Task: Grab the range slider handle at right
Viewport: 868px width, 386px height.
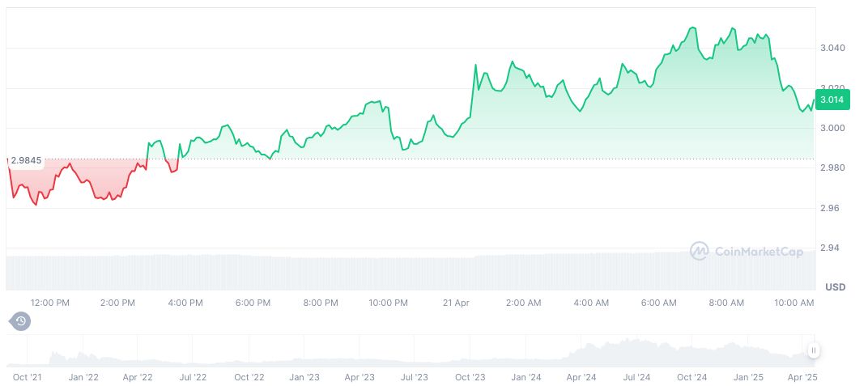Action: pyautogui.click(x=813, y=350)
